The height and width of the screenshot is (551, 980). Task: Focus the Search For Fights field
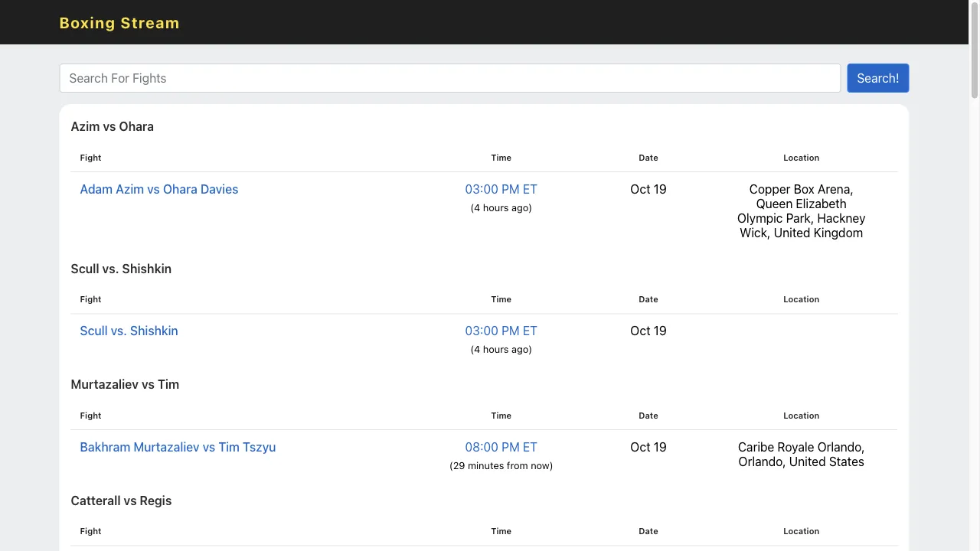450,78
